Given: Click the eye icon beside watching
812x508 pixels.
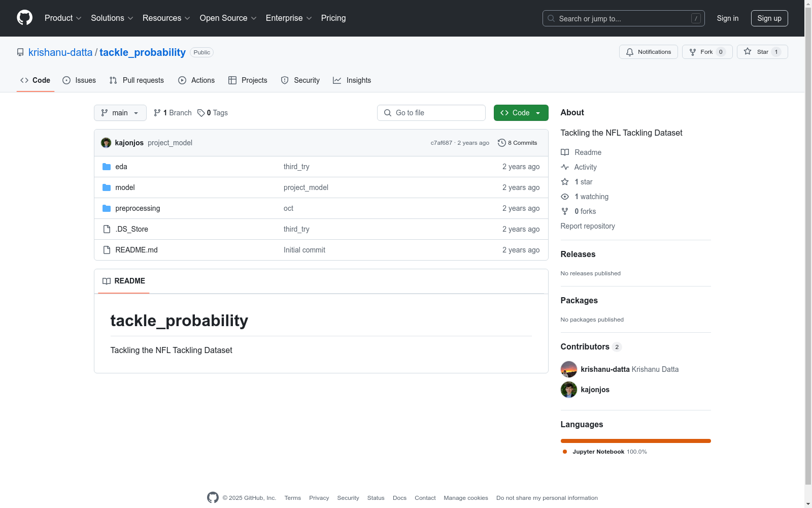Looking at the screenshot, I should coord(565,197).
